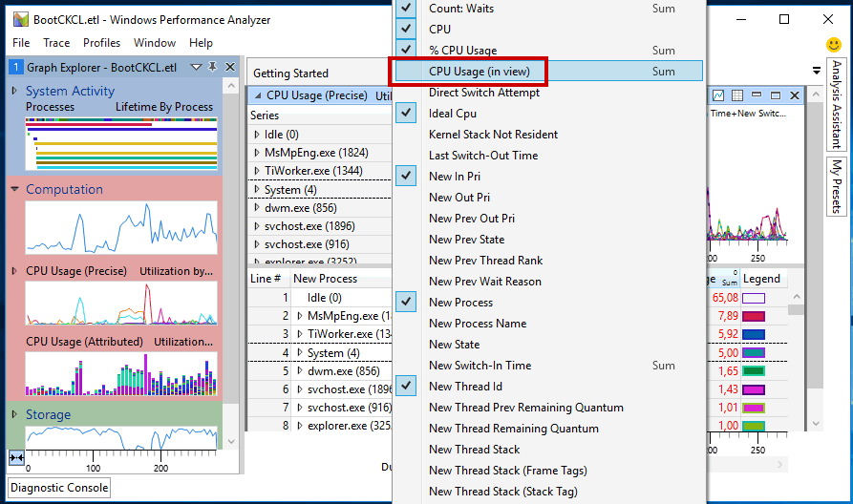The height and width of the screenshot is (504, 853).
Task: Click the zoom-to-fit timeline icon
Action: [x=16, y=458]
